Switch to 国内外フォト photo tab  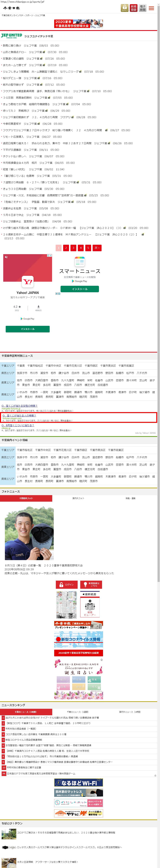click(x=78, y=498)
